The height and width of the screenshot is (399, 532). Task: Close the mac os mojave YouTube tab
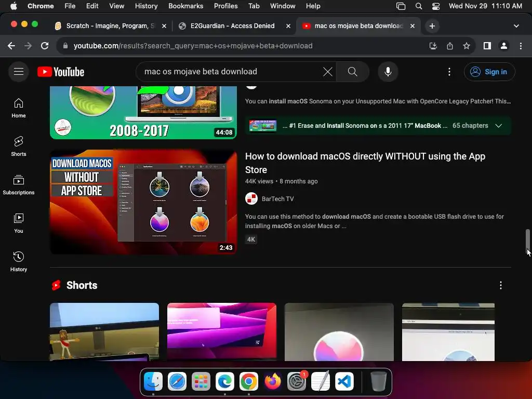pyautogui.click(x=412, y=26)
